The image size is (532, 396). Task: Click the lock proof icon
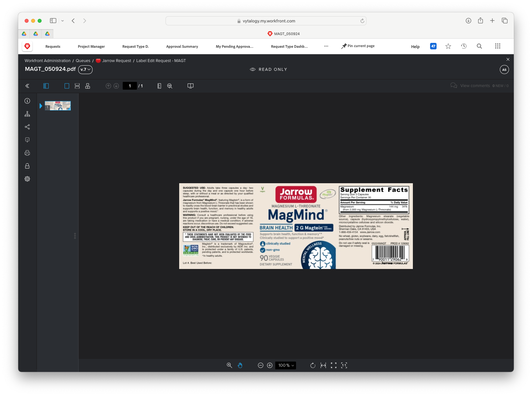point(27,166)
